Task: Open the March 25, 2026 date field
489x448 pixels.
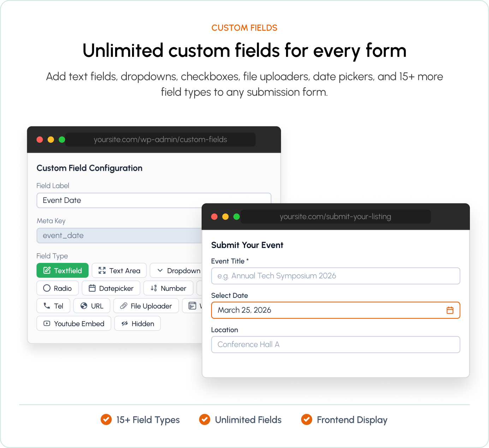Action: tap(336, 310)
